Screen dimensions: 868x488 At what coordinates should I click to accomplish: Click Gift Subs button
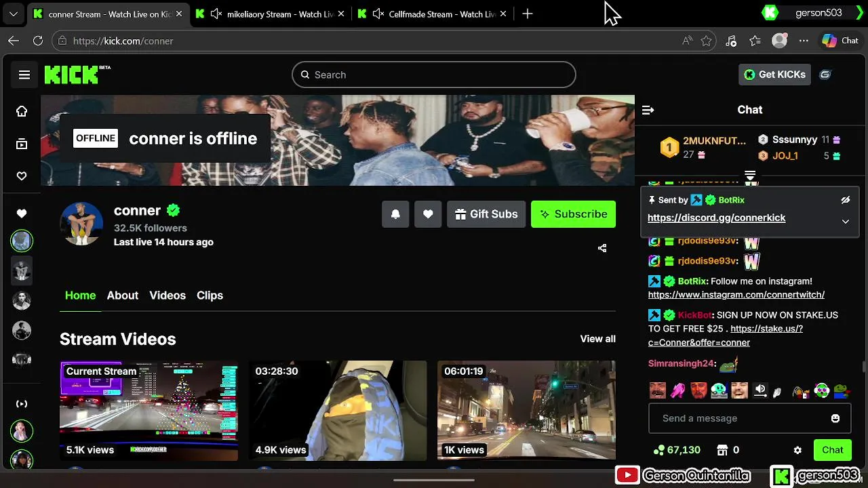(x=486, y=214)
